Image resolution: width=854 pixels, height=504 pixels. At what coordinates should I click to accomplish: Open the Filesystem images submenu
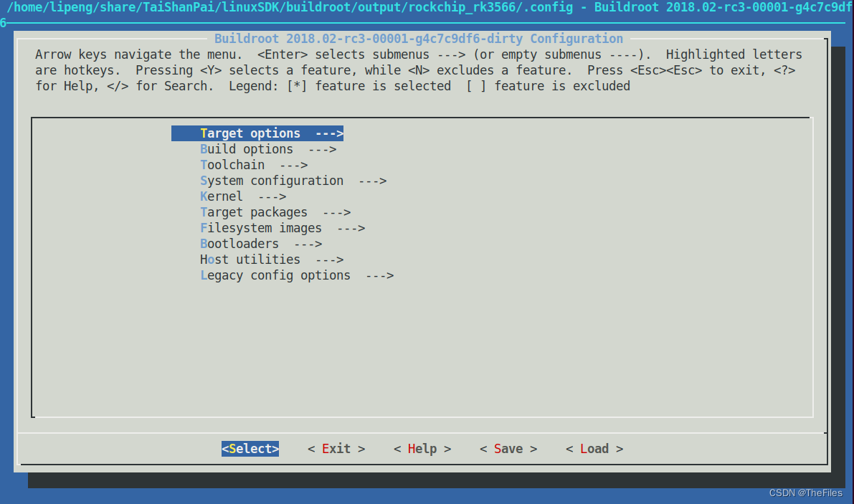pos(282,228)
